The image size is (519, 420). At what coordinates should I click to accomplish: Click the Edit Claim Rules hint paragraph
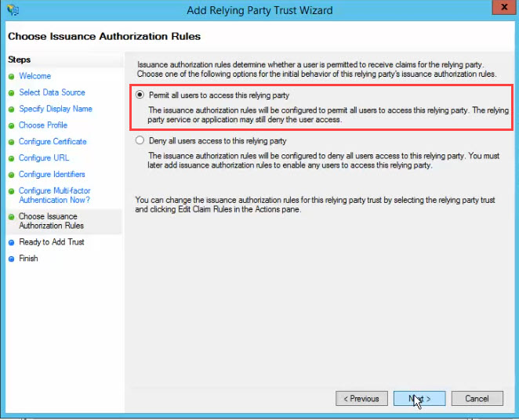(x=315, y=205)
